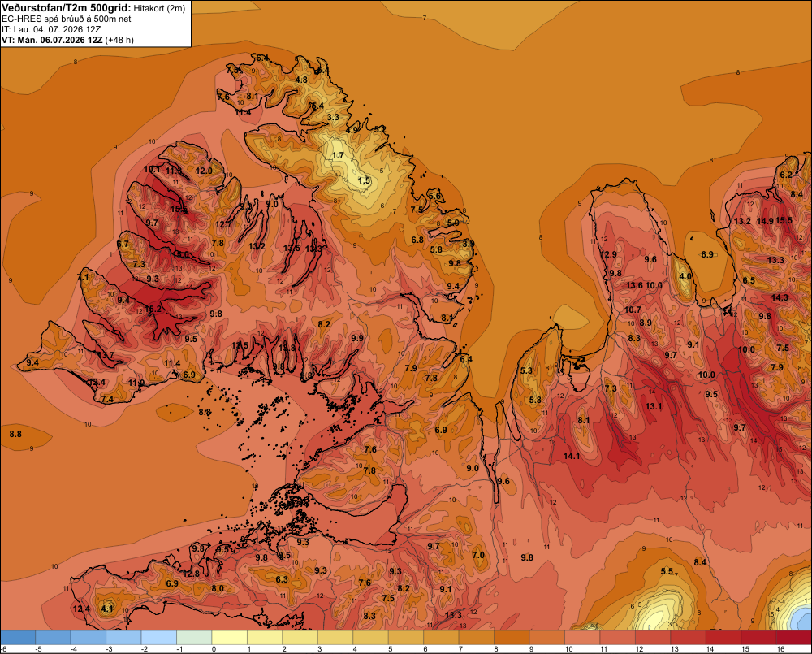This screenshot has width=812, height=654.
Task: Click the pale green swatch between -1 and 0
Action: [x=194, y=638]
